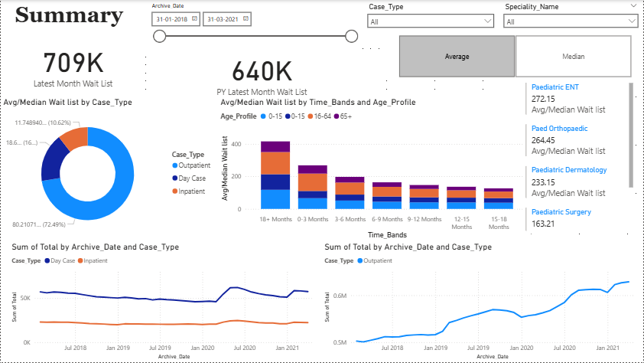Select the Paediatric Dermatology card title
The image size is (644, 363).
569,170
